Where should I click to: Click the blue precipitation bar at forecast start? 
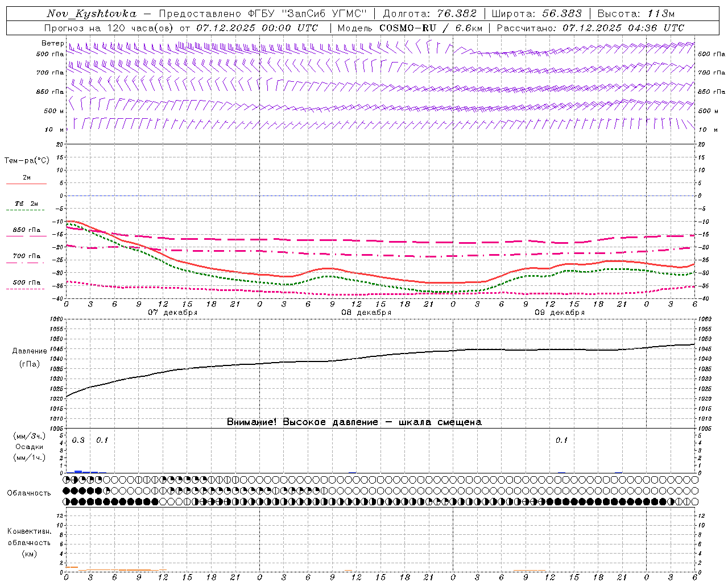[78, 472]
